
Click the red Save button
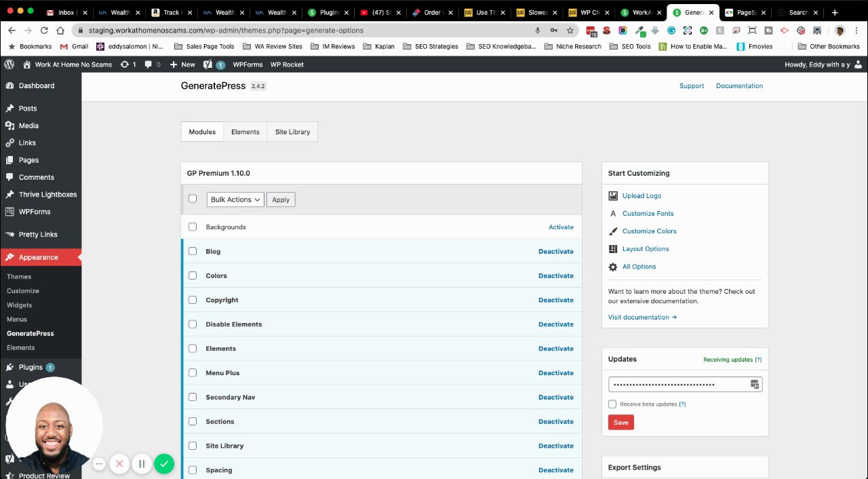[621, 422]
